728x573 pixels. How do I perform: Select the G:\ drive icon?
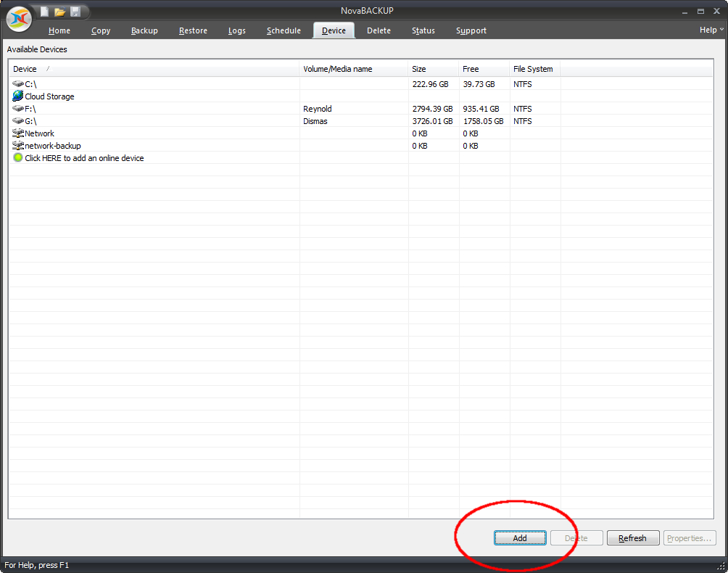(18, 120)
